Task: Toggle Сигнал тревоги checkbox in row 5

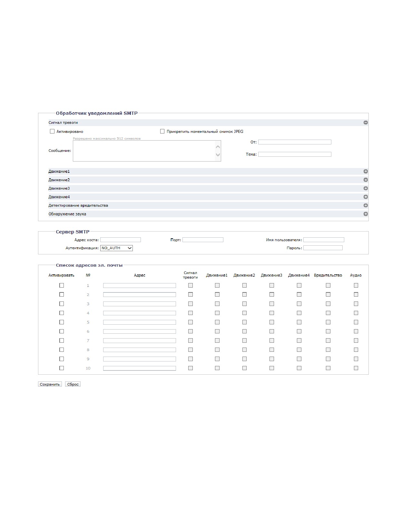Action: point(191,322)
